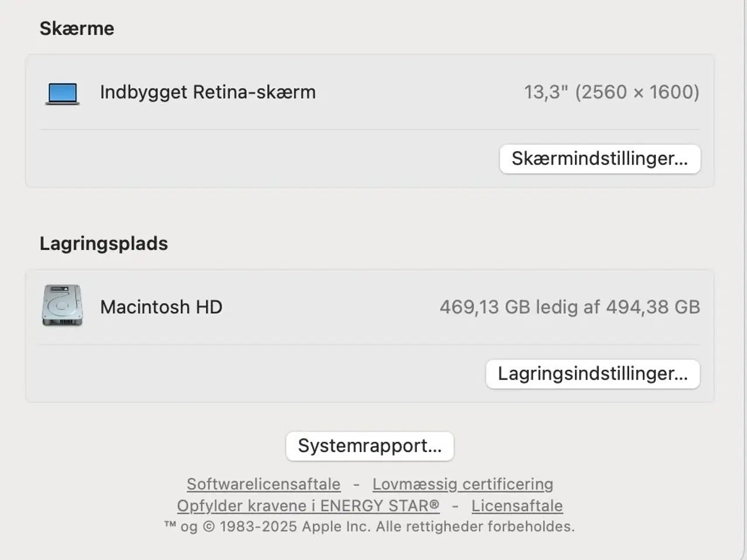Open Skærmindstillinger for the Retina display
This screenshot has height=560, width=747.
(600, 159)
